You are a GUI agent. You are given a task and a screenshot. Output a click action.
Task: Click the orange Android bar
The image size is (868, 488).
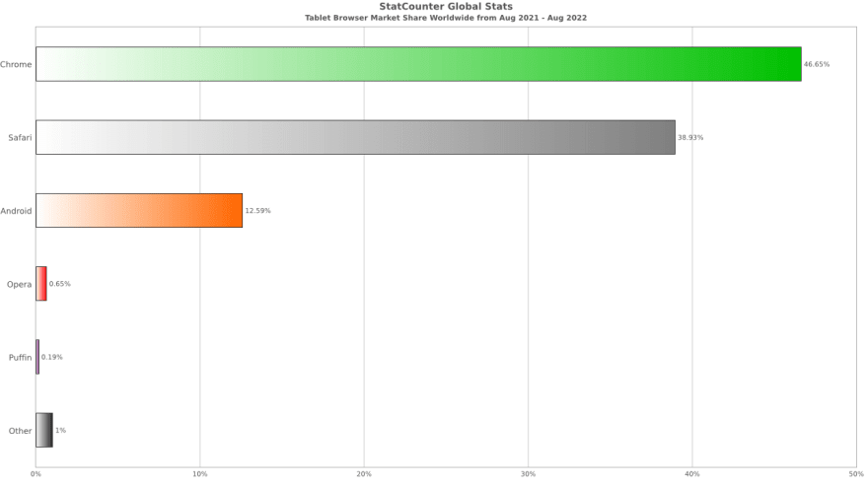point(139,210)
